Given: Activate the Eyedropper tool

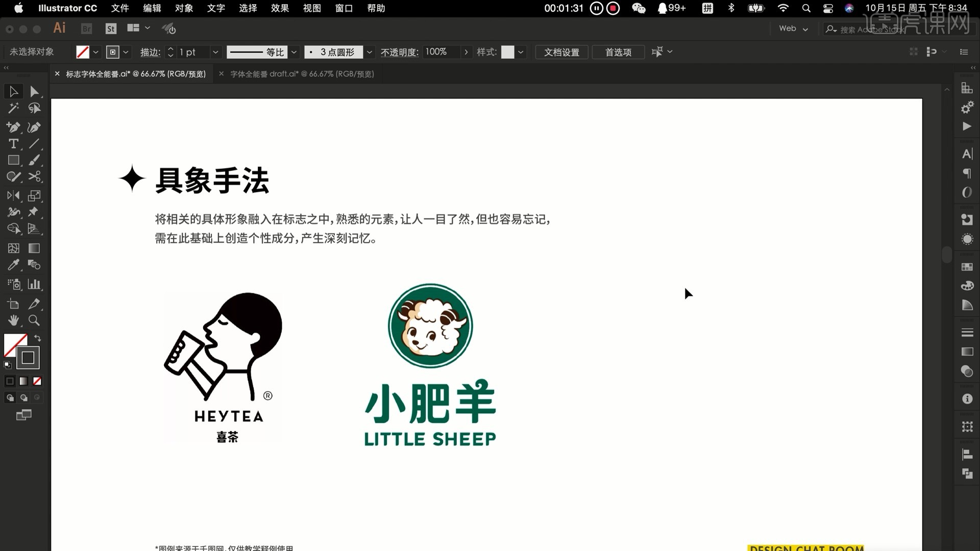Looking at the screenshot, I should pyautogui.click(x=13, y=265).
